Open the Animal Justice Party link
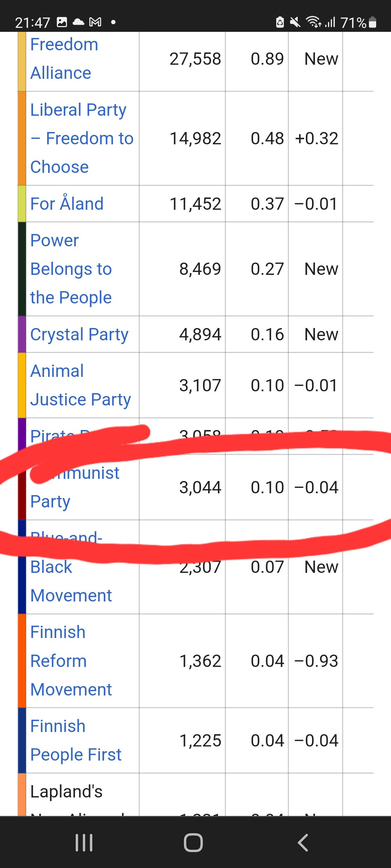 [80, 385]
